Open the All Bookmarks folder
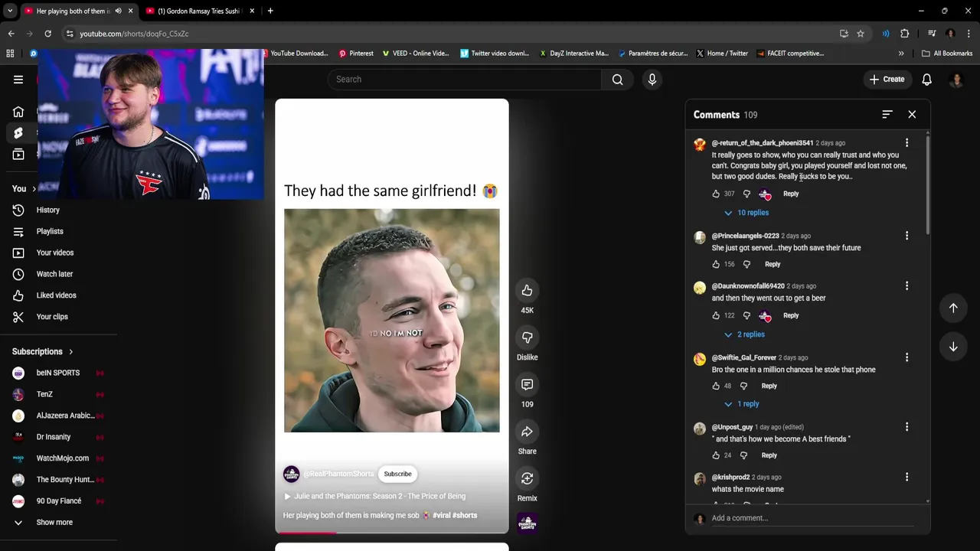980x551 pixels. pyautogui.click(x=948, y=54)
